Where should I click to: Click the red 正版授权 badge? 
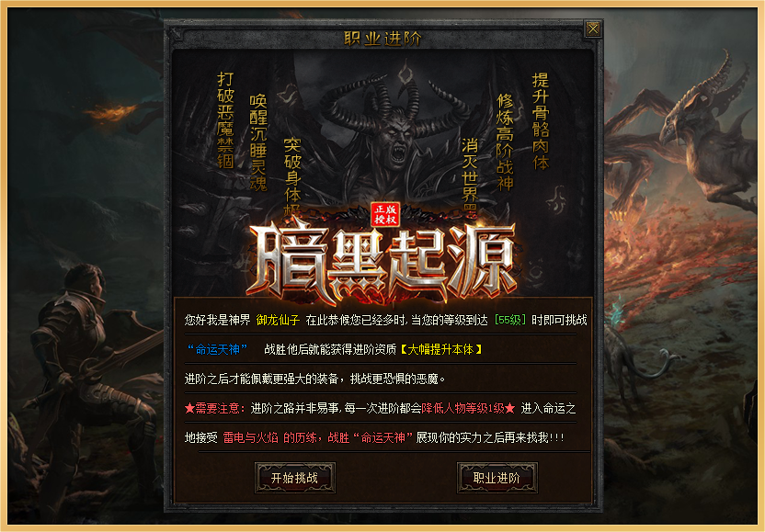[385, 214]
